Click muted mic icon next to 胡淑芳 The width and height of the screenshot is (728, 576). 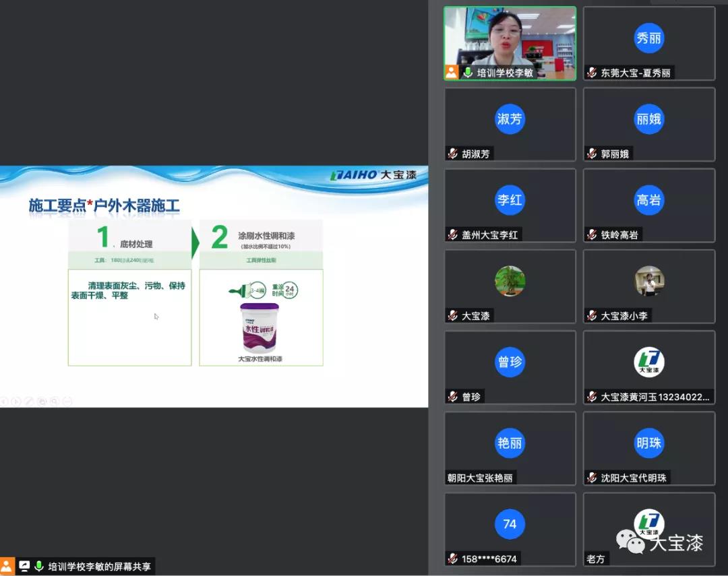(453, 154)
